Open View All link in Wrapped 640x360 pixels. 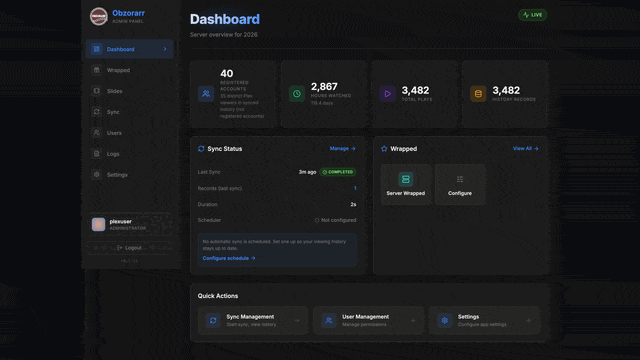[x=526, y=149]
